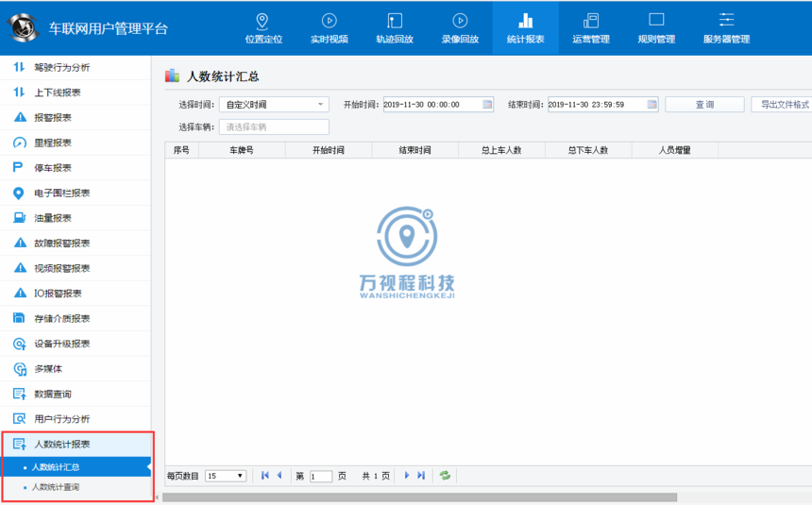The height and width of the screenshot is (505, 812).
Task: Click the 上下线报表 sidebar icon
Action: click(x=19, y=93)
